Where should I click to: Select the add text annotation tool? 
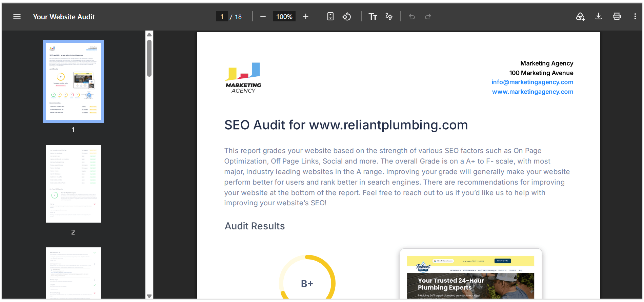(373, 17)
